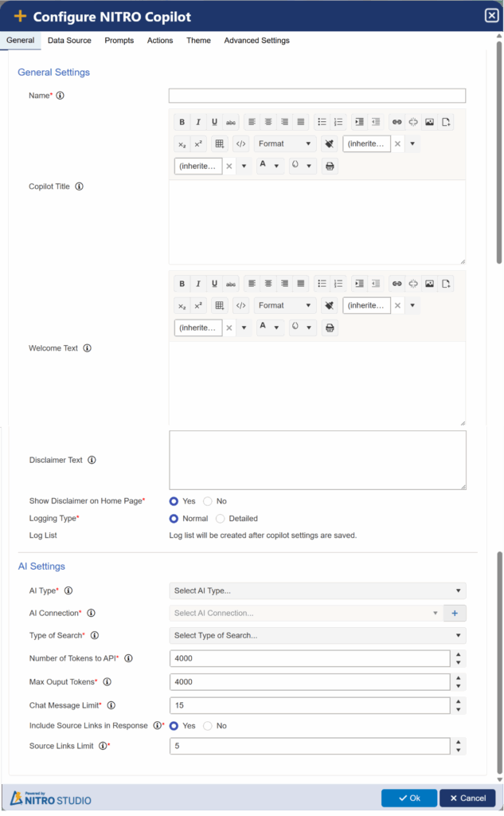
Task: Decrease Chat Message Limit value
Action: pos(459,710)
